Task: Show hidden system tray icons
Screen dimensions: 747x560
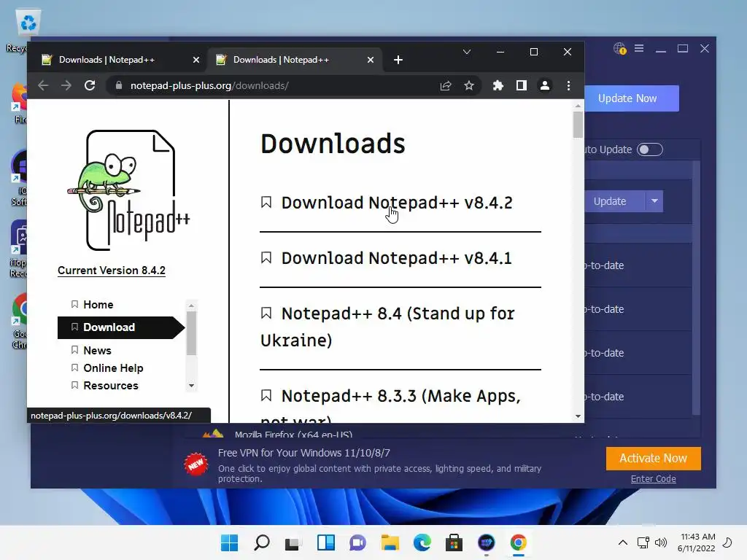Action: (x=623, y=542)
